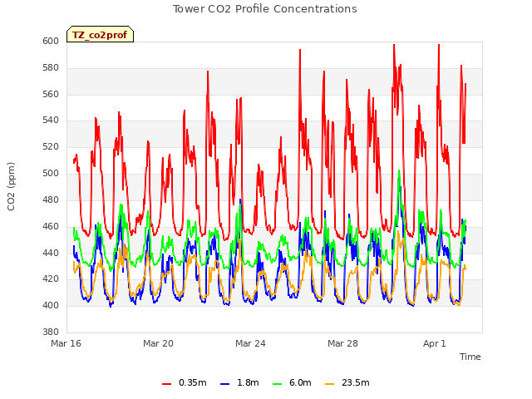532x399 pixels.
Task: Click the Mar 20 x-axis tick label
Action: coord(158,343)
